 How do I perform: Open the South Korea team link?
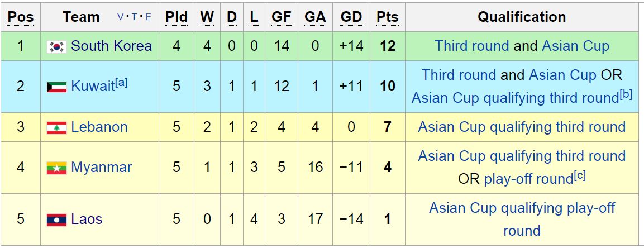point(111,46)
